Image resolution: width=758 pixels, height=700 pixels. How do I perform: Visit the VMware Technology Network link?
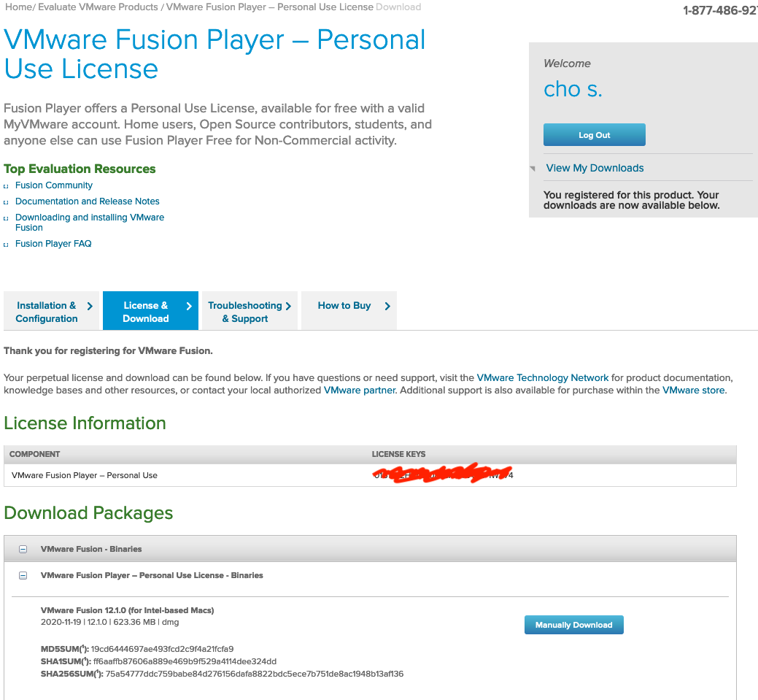(542, 378)
